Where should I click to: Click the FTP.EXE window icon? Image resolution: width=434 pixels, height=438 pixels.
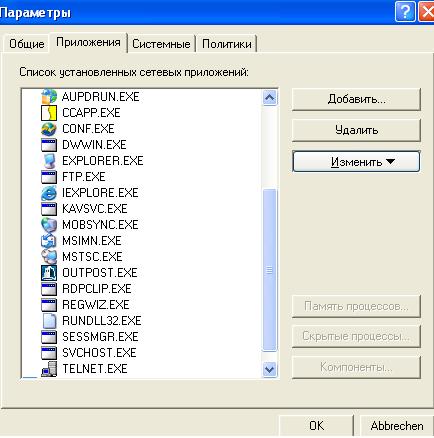[x=49, y=177]
